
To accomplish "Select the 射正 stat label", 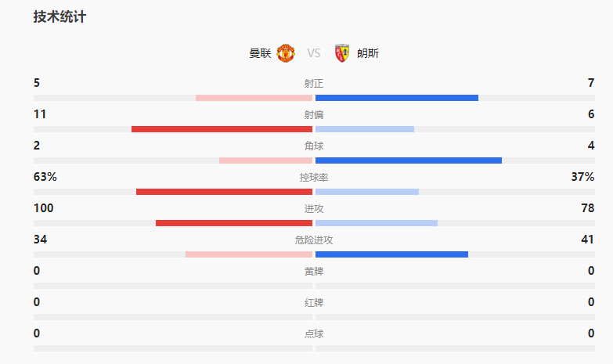I will (314, 84).
